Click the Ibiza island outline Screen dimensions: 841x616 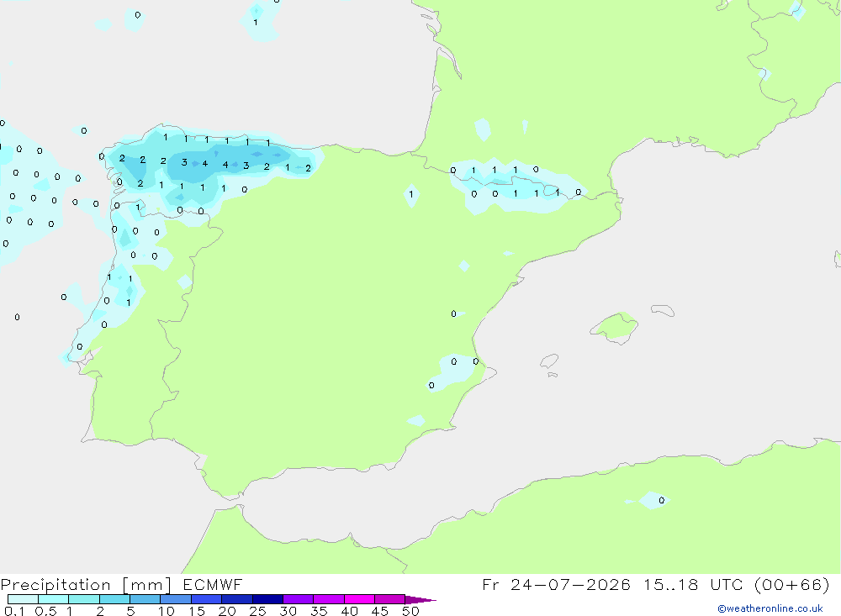click(x=549, y=361)
